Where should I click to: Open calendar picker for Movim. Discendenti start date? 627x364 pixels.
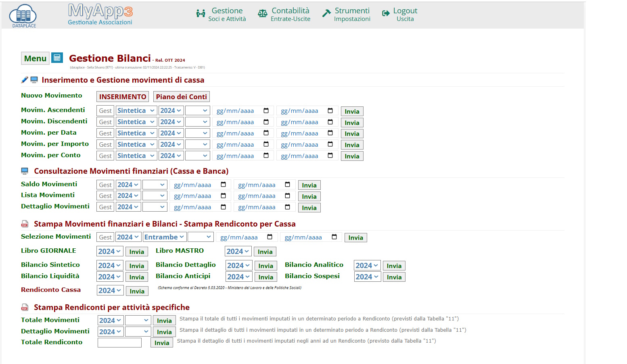tap(266, 122)
